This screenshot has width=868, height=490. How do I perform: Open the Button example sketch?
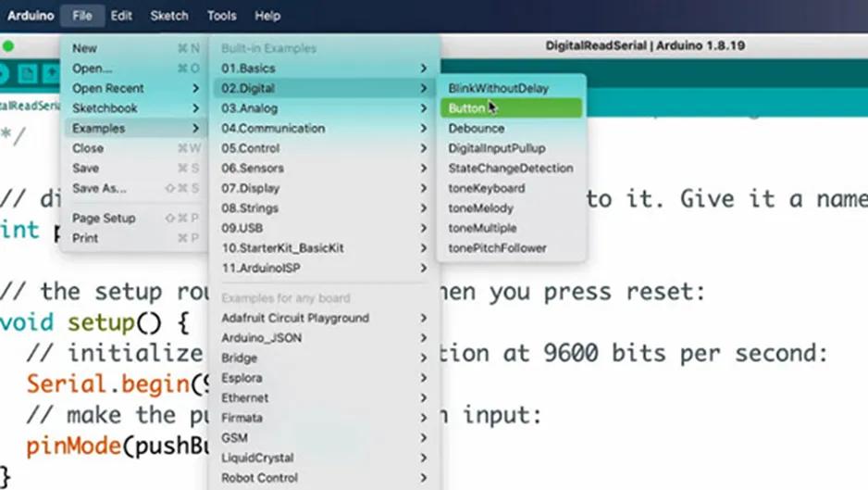[511, 108]
